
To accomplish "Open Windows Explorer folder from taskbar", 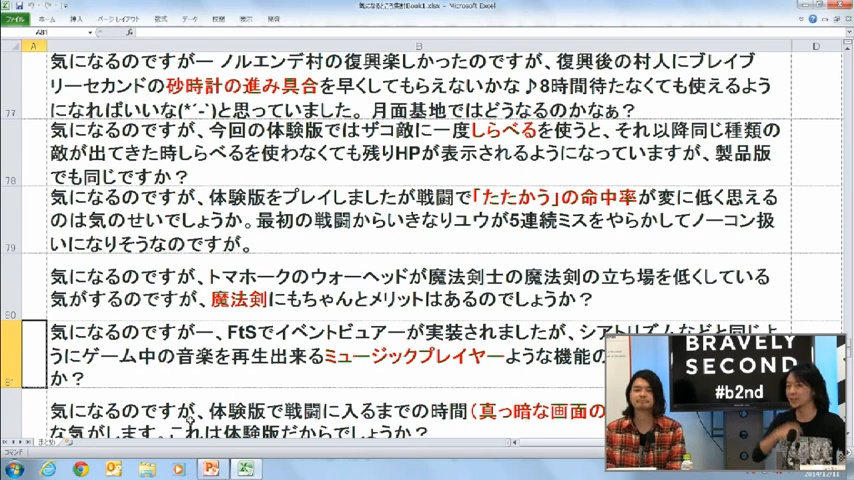I will (147, 469).
